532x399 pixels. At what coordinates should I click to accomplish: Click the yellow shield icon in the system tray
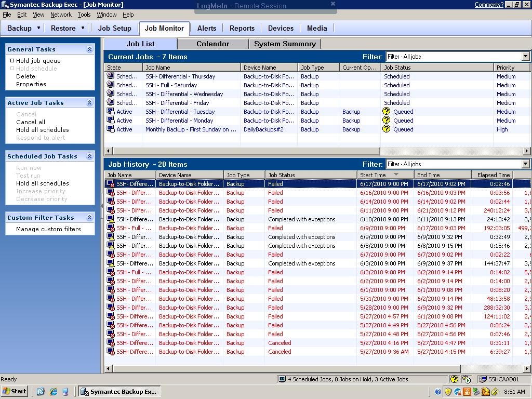pyautogui.click(x=448, y=392)
